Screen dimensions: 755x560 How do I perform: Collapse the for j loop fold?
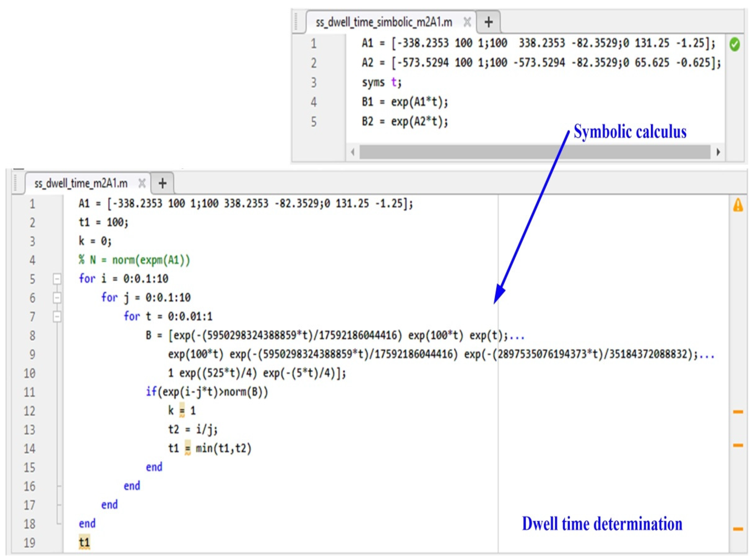point(57,298)
